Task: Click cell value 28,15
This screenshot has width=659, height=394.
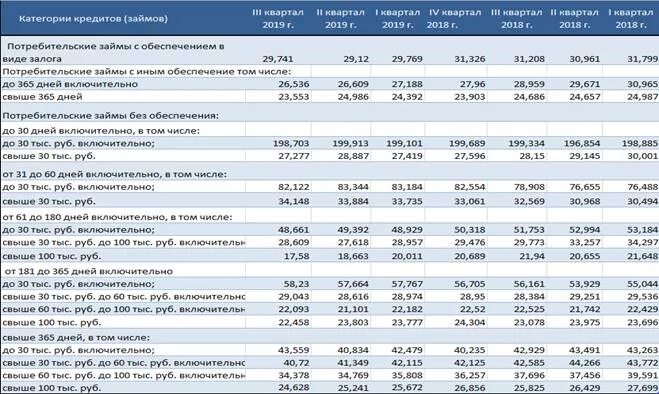Action: pyautogui.click(x=532, y=156)
